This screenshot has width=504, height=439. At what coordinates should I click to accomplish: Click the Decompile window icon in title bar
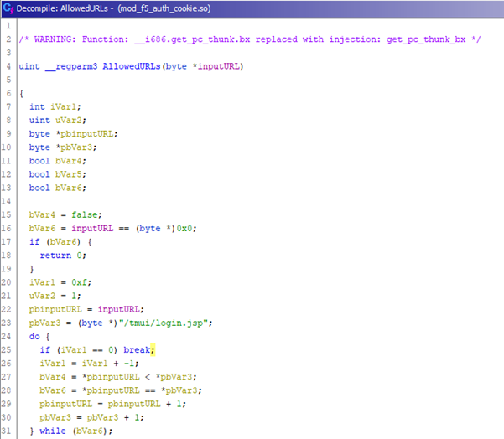click(8, 8)
